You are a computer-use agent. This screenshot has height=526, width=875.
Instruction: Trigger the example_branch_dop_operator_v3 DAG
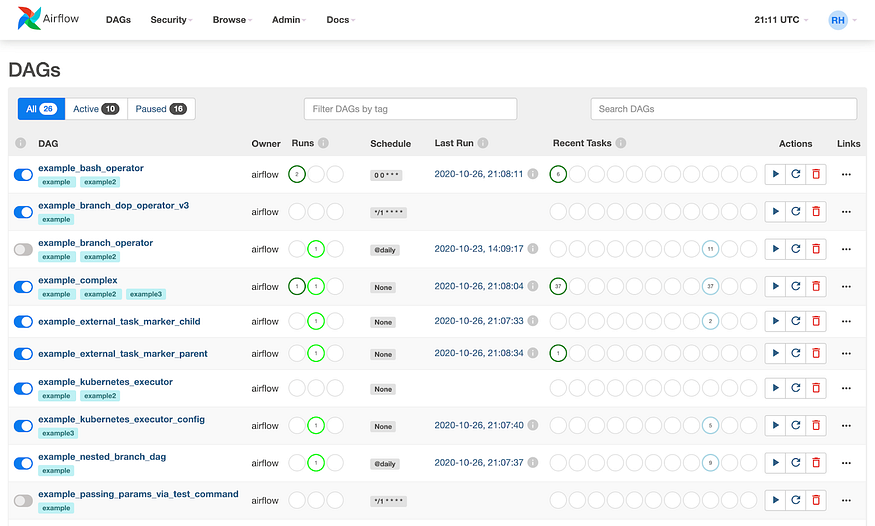pos(775,211)
